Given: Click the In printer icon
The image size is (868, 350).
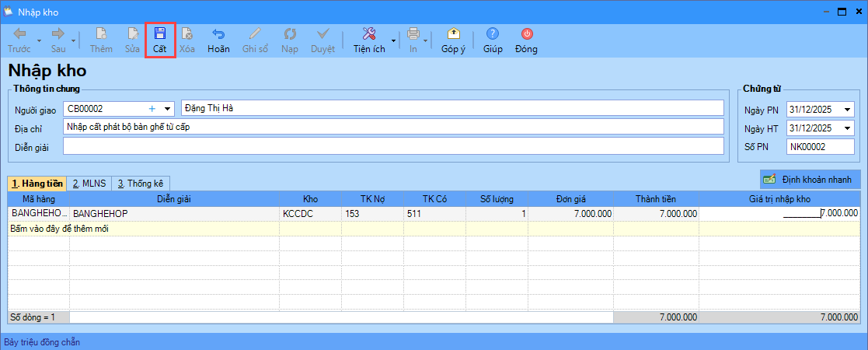Looking at the screenshot, I should click(413, 34).
